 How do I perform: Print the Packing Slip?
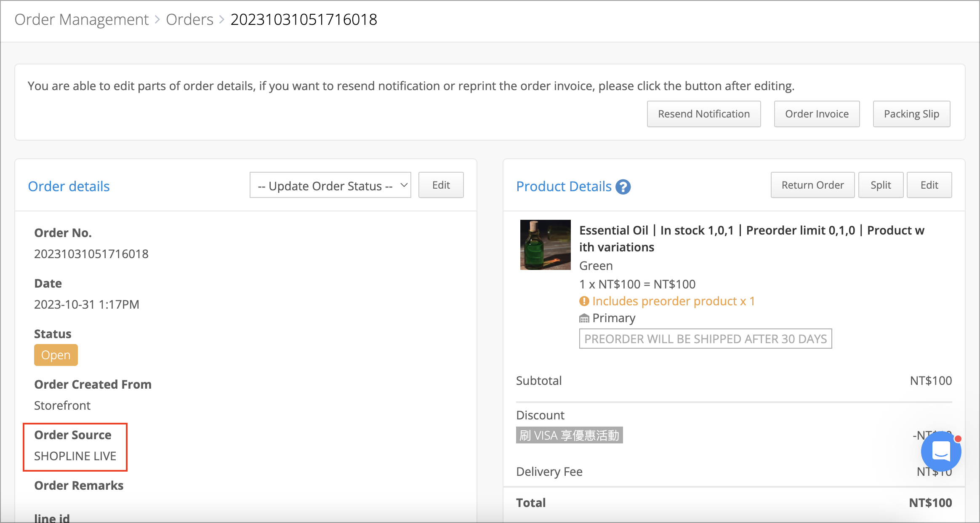tap(911, 114)
